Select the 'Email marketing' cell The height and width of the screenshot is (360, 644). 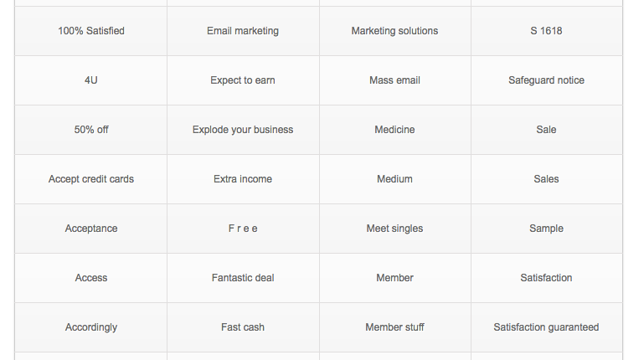point(243,31)
